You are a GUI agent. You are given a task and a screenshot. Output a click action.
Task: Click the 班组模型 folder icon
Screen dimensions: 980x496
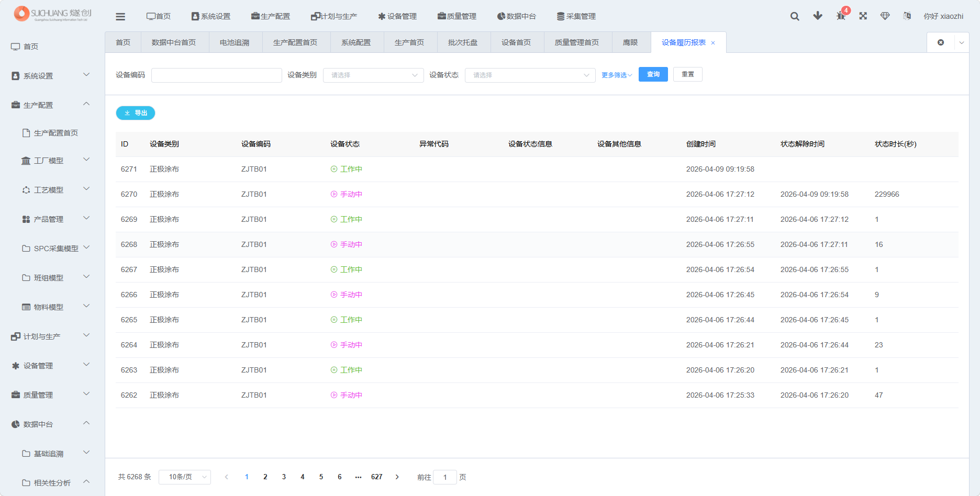[26, 278]
